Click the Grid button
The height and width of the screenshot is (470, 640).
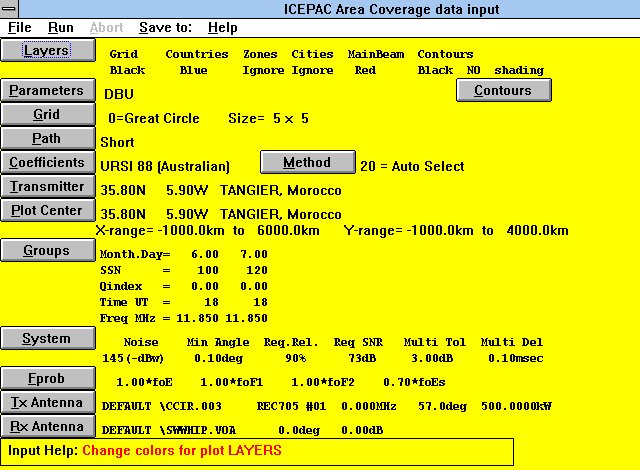click(47, 115)
